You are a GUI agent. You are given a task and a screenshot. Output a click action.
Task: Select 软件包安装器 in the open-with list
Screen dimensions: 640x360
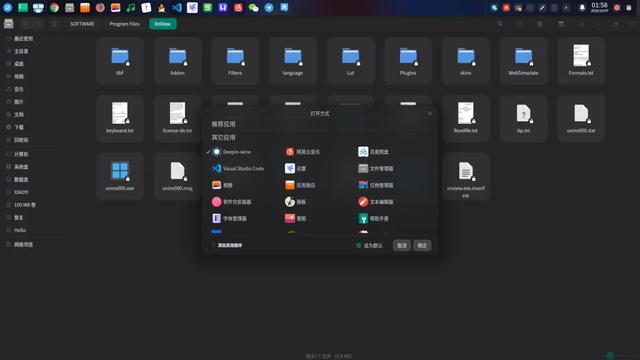coord(231,202)
